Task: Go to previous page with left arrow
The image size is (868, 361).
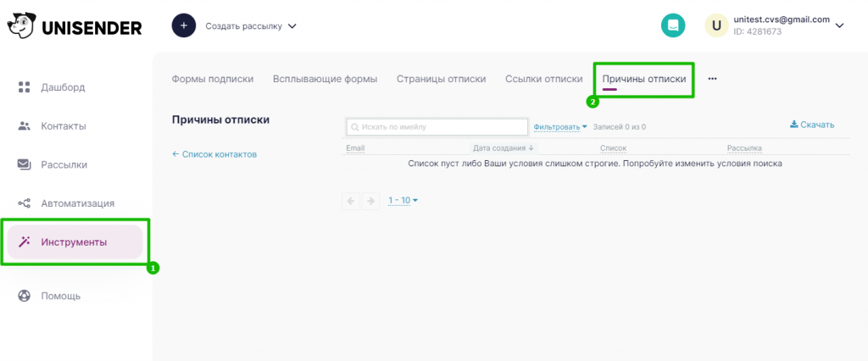Action: pos(350,201)
